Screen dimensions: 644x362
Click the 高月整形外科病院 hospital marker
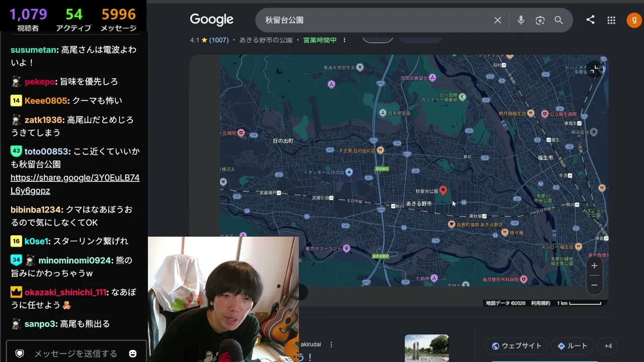[523, 279]
